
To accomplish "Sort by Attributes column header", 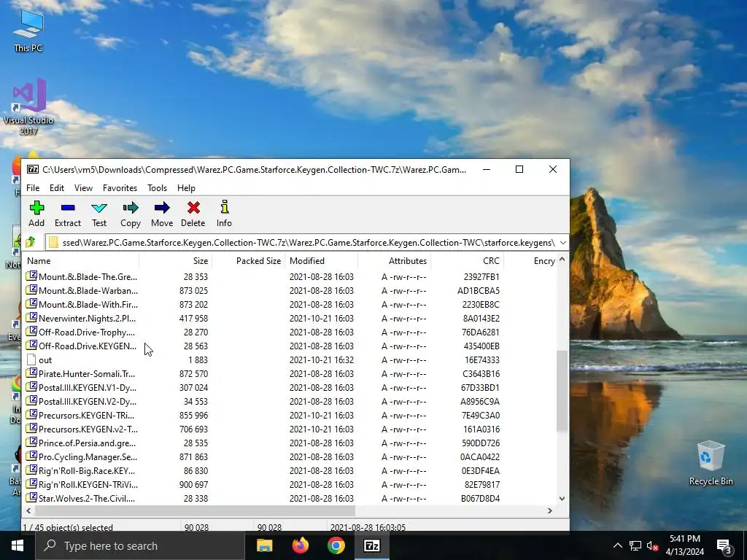I will tap(394, 261).
